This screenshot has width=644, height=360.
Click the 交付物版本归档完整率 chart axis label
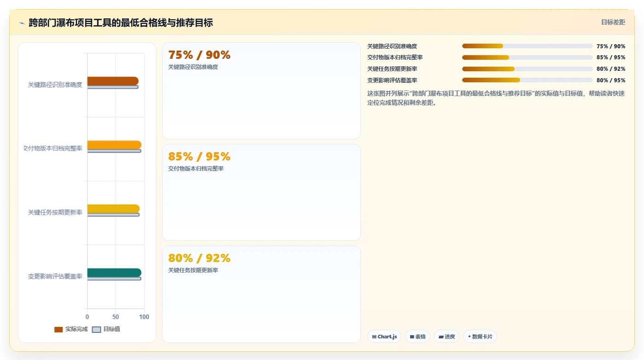coord(53,149)
